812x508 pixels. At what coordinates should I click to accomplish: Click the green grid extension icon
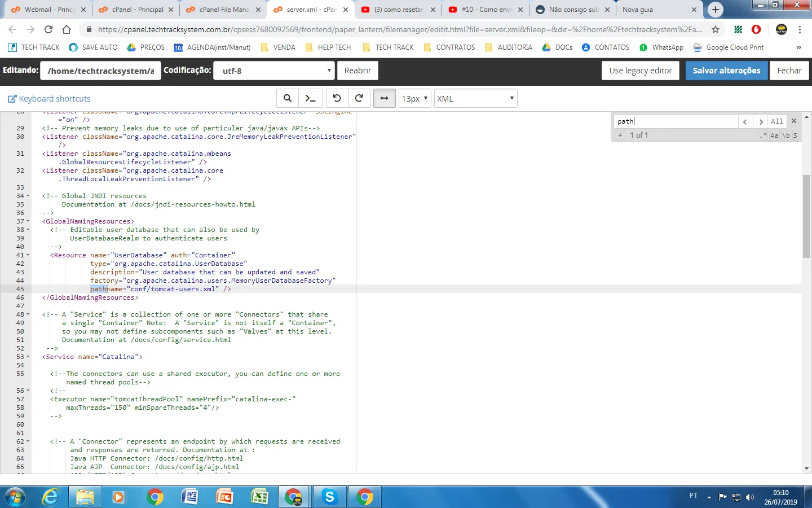738,29
